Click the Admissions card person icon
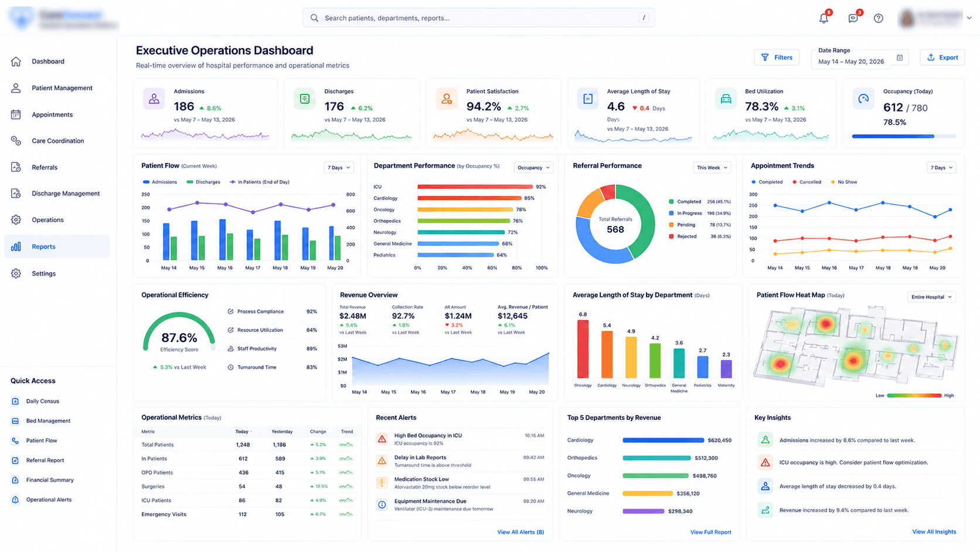Image resolution: width=980 pixels, height=552 pixels. (154, 99)
